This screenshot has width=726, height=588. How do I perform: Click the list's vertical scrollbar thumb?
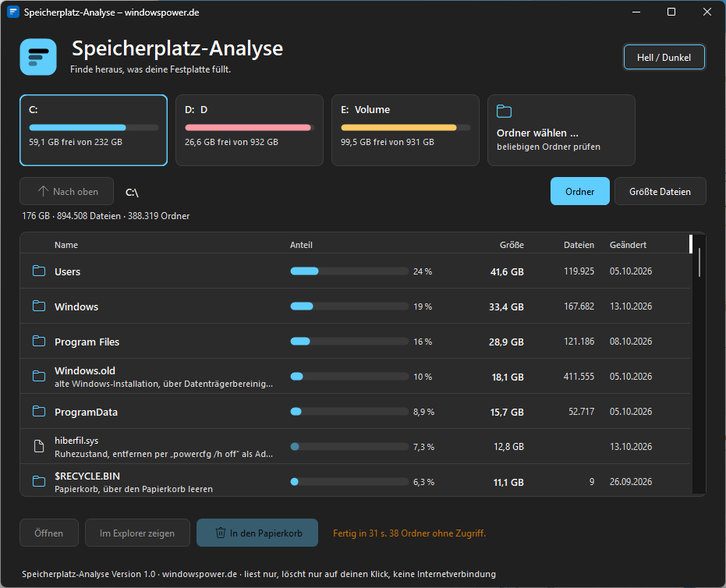tap(699, 262)
